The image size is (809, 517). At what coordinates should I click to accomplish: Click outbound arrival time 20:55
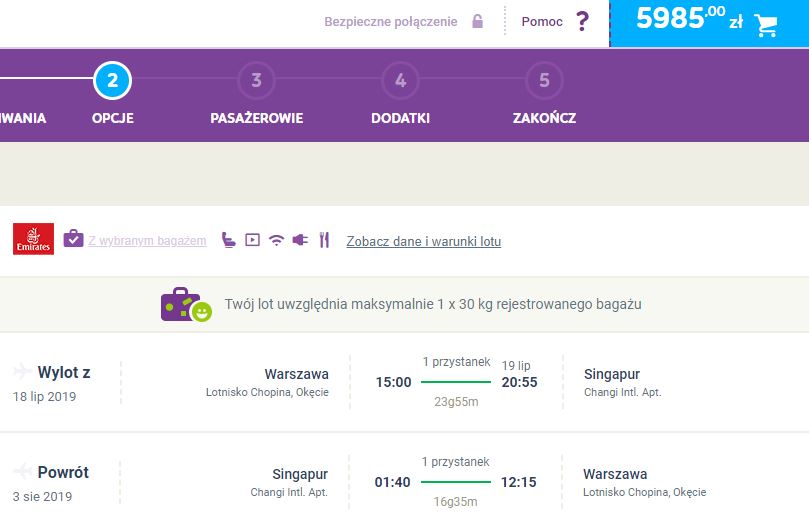tap(519, 382)
